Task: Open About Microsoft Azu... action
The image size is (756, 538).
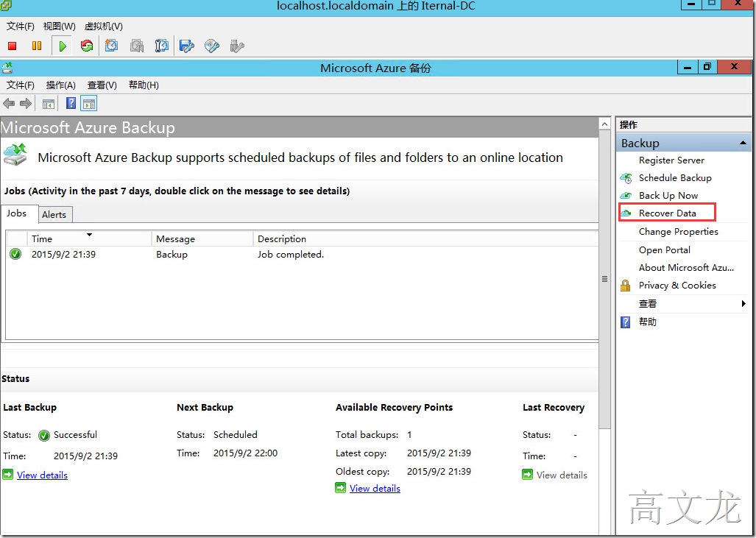Action: 686,268
